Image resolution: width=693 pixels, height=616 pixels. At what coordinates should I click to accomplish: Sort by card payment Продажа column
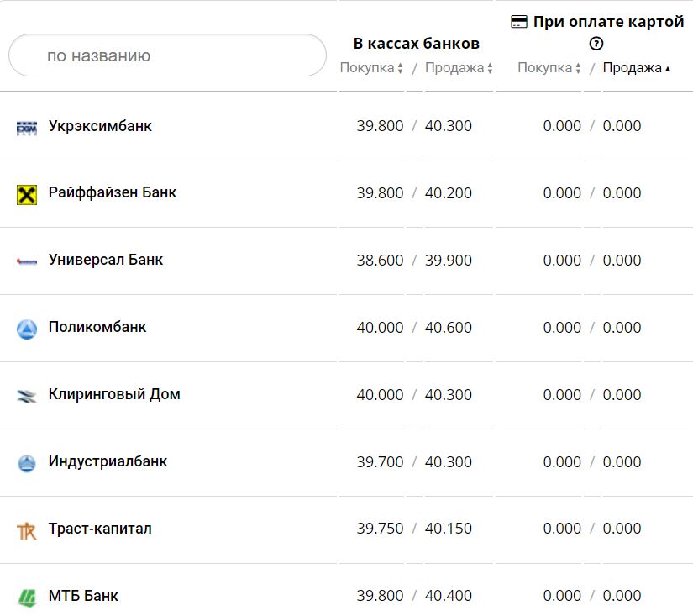click(x=637, y=68)
